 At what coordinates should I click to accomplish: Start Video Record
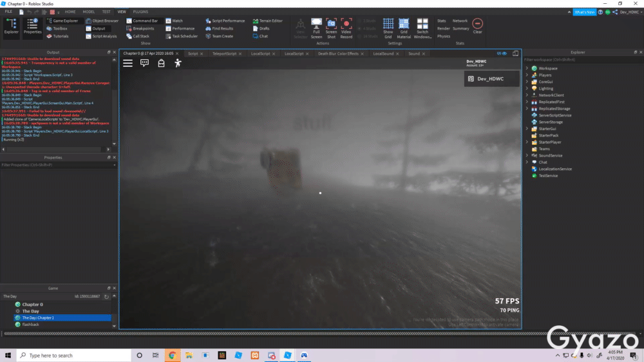tap(346, 28)
